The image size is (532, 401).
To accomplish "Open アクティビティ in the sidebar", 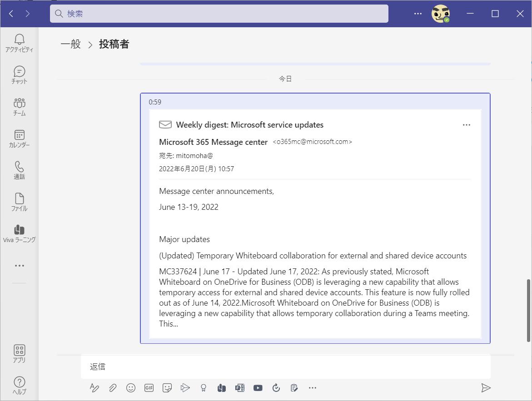I will 20,43.
